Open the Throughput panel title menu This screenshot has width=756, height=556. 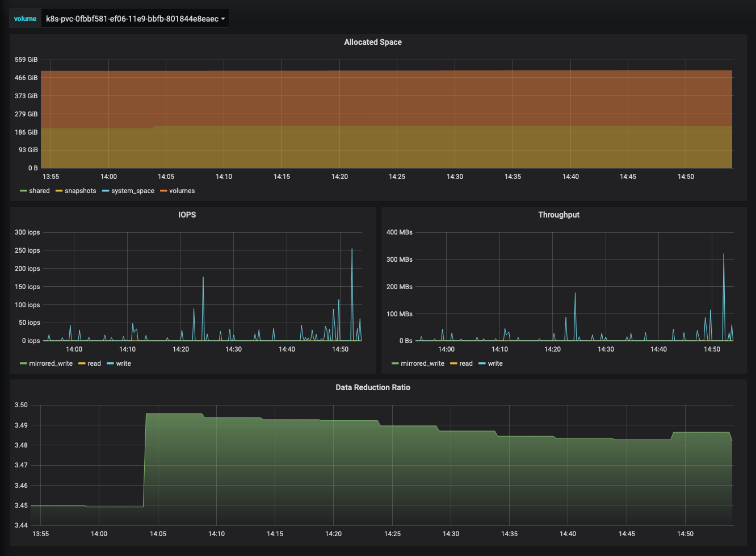click(x=559, y=215)
